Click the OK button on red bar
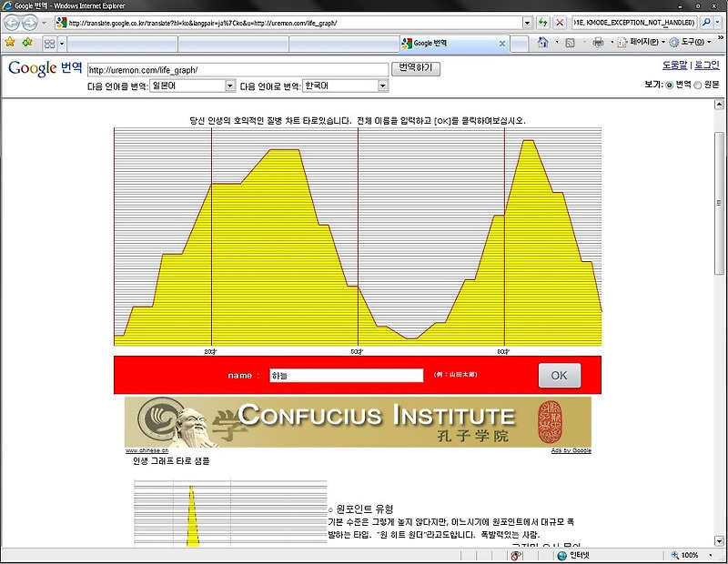 coord(559,375)
